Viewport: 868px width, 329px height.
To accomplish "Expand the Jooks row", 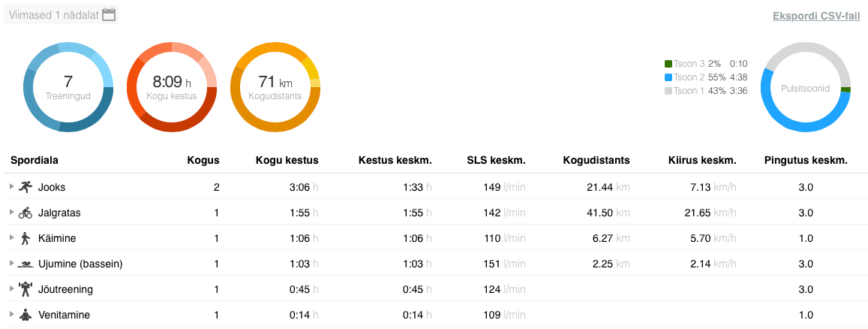I will tap(11, 187).
